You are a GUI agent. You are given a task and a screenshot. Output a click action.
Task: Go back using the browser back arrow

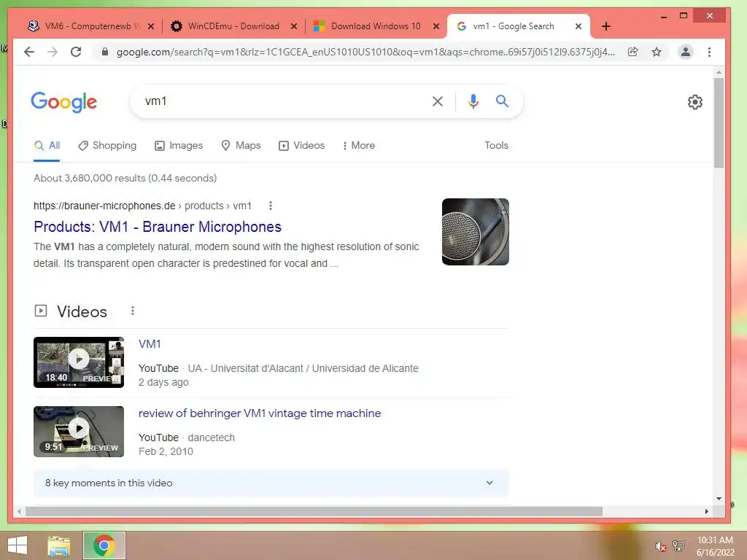click(29, 52)
